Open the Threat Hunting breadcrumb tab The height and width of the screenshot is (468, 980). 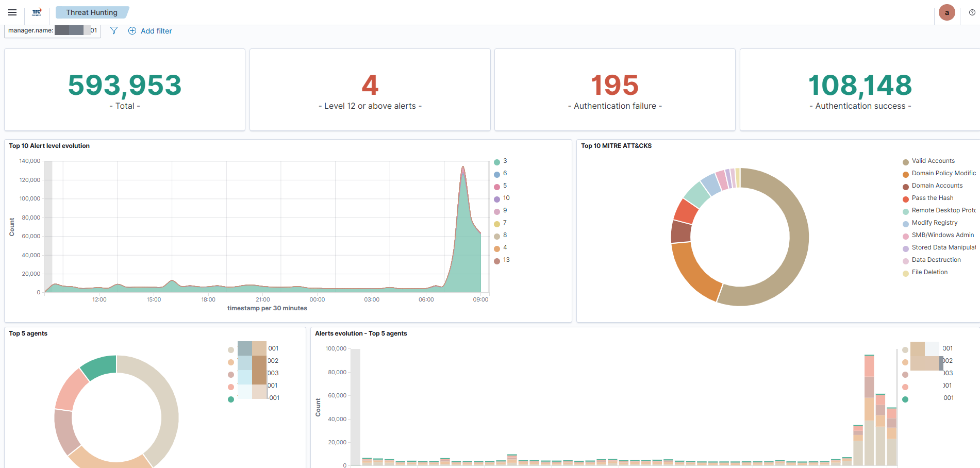tap(92, 12)
